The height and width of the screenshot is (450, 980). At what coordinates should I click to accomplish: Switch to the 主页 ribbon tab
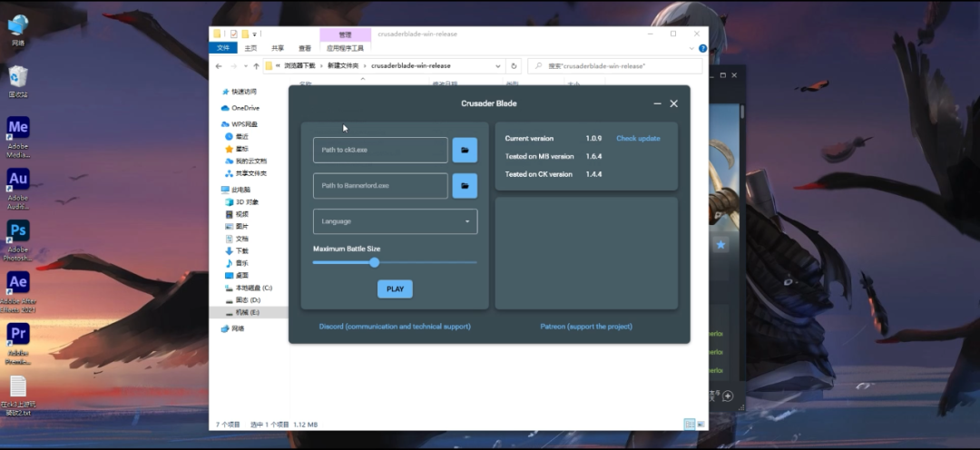coord(250,48)
